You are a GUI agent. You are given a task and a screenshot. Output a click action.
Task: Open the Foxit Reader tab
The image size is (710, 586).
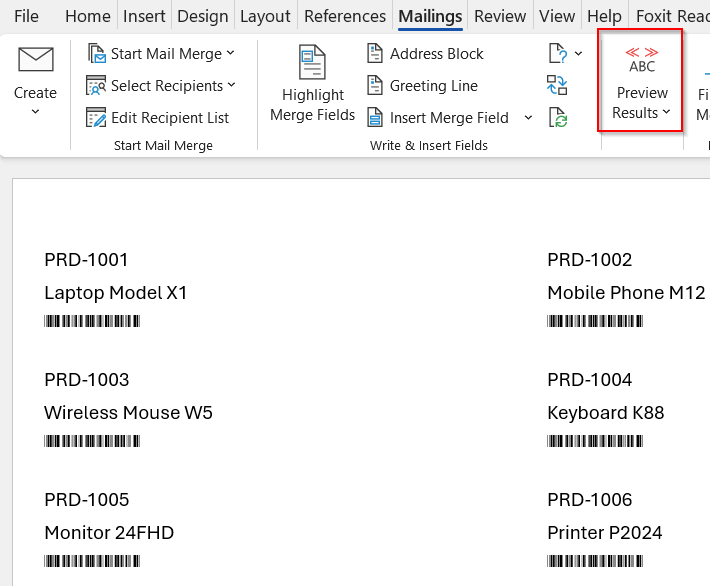(672, 16)
